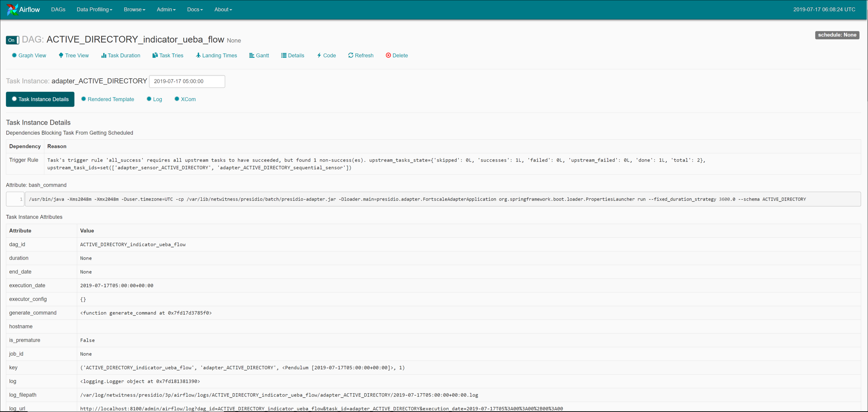Open the XCom tab
Image resolution: width=868 pixels, height=412 pixels.
click(x=185, y=99)
